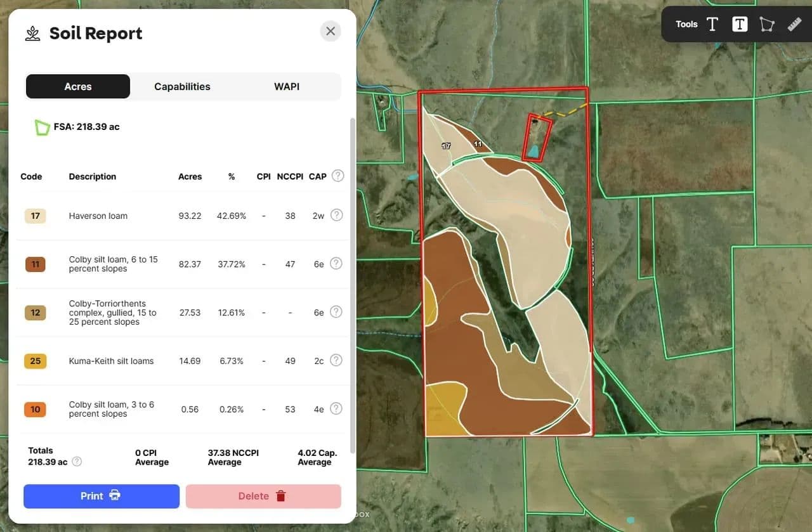
Task: Click help icon next to CAP header
Action: 338,176
